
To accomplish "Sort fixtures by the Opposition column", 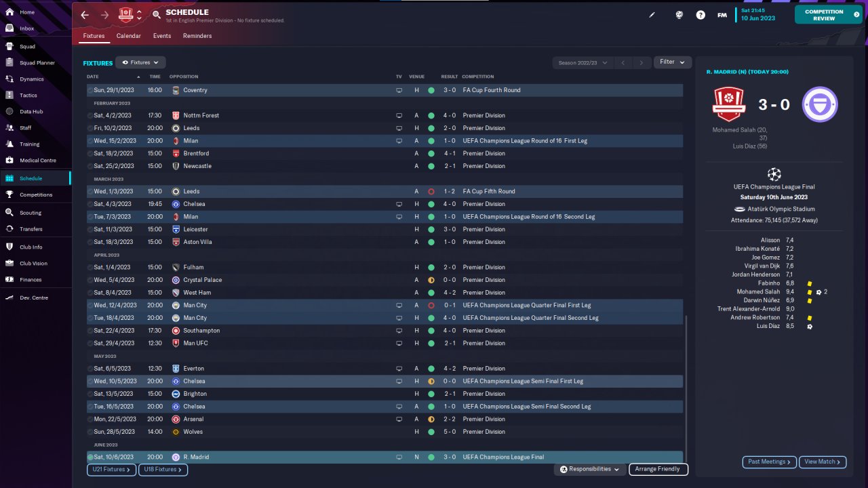I will coord(184,77).
